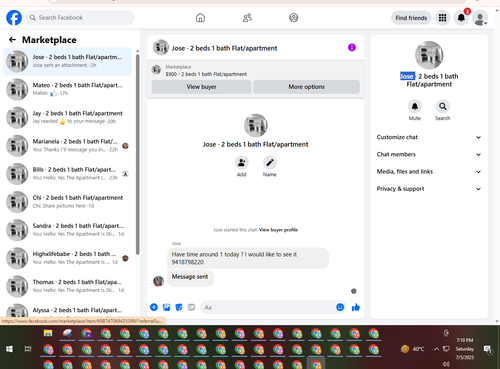
Task: Click the Search Facebook field
Action: [x=80, y=18]
